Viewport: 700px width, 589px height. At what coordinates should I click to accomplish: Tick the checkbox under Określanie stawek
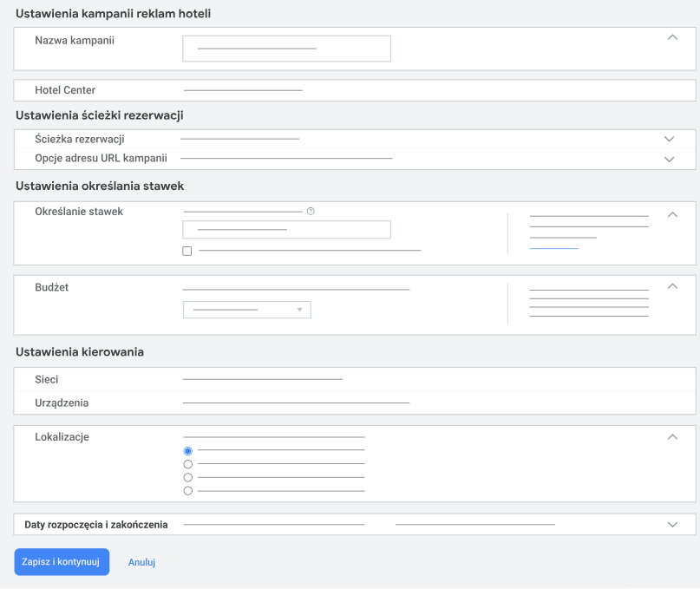[x=187, y=251]
